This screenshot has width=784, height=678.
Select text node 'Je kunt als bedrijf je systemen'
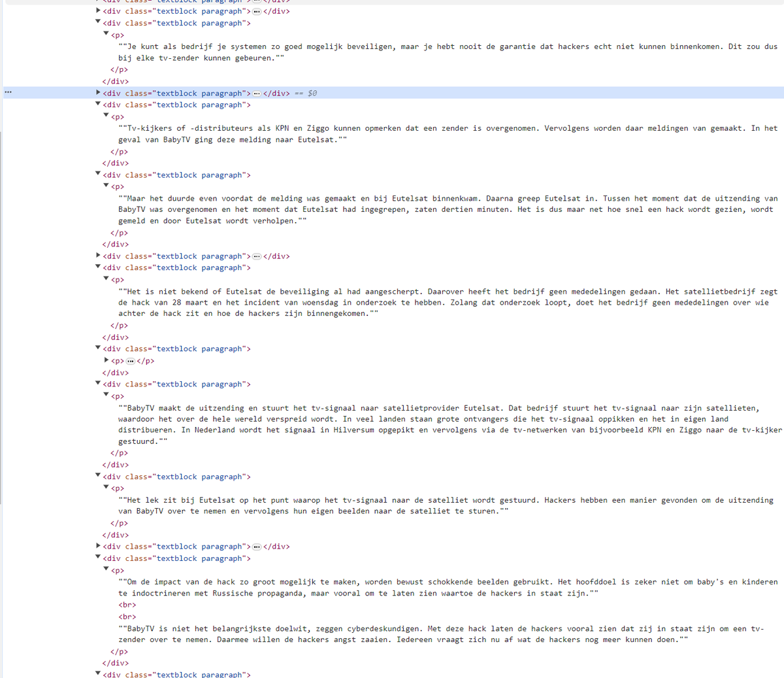(x=448, y=52)
